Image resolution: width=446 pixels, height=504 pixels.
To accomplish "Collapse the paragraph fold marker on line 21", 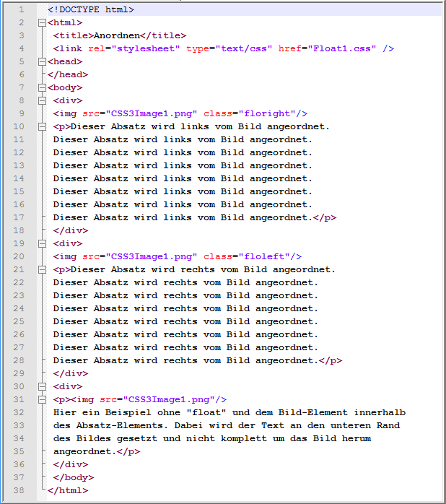I will tap(42, 270).
